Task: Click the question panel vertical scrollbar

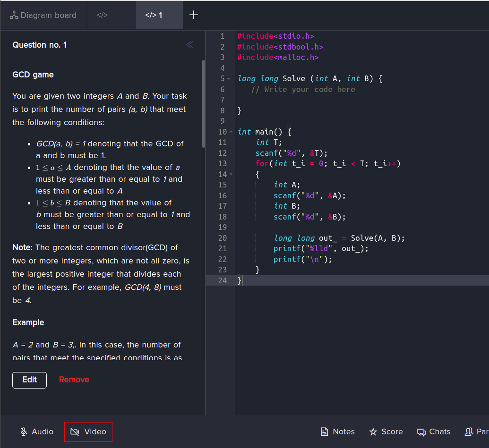Action: point(204,104)
